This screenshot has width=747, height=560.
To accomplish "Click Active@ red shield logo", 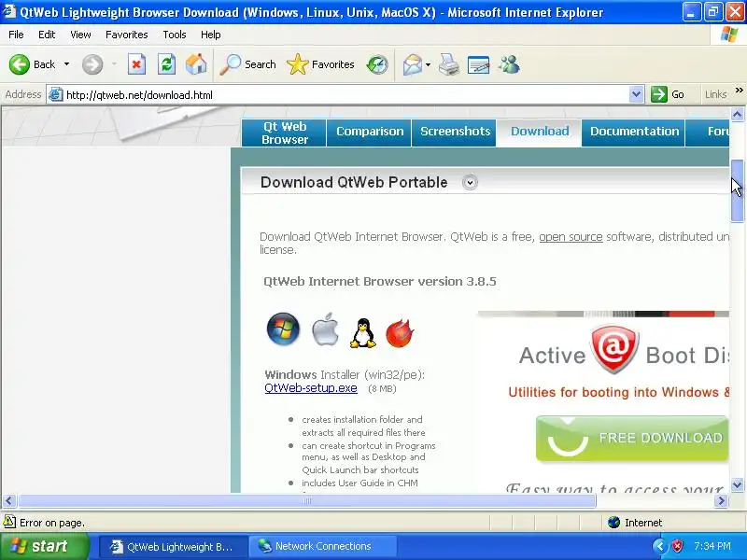I will pyautogui.click(x=614, y=349).
